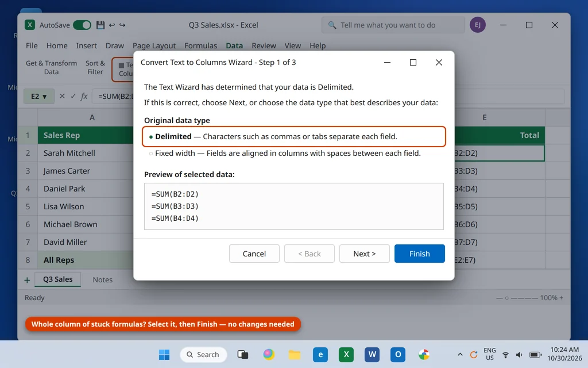
Task: Open the Draw ribbon tab
Action: point(114,45)
